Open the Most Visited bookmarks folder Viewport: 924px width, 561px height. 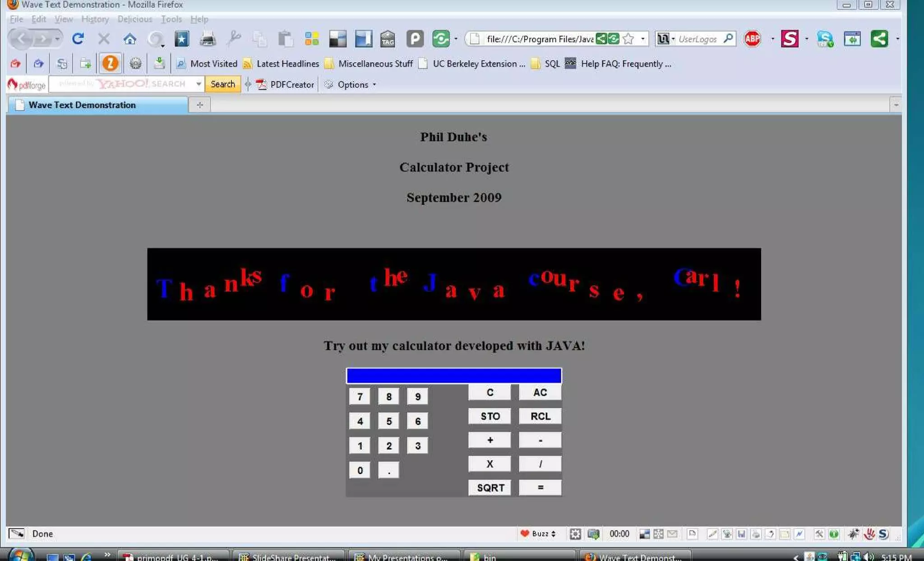coord(207,64)
